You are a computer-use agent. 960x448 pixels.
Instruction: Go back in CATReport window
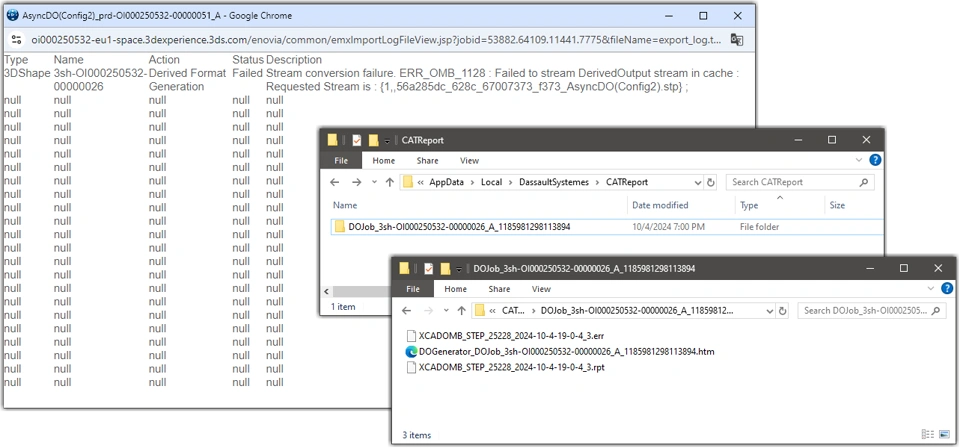pyautogui.click(x=334, y=182)
